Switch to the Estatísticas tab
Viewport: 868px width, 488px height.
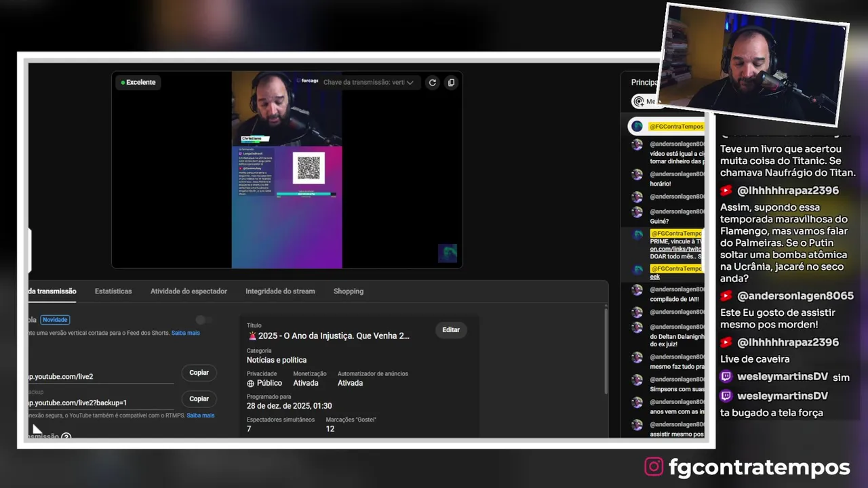113,291
